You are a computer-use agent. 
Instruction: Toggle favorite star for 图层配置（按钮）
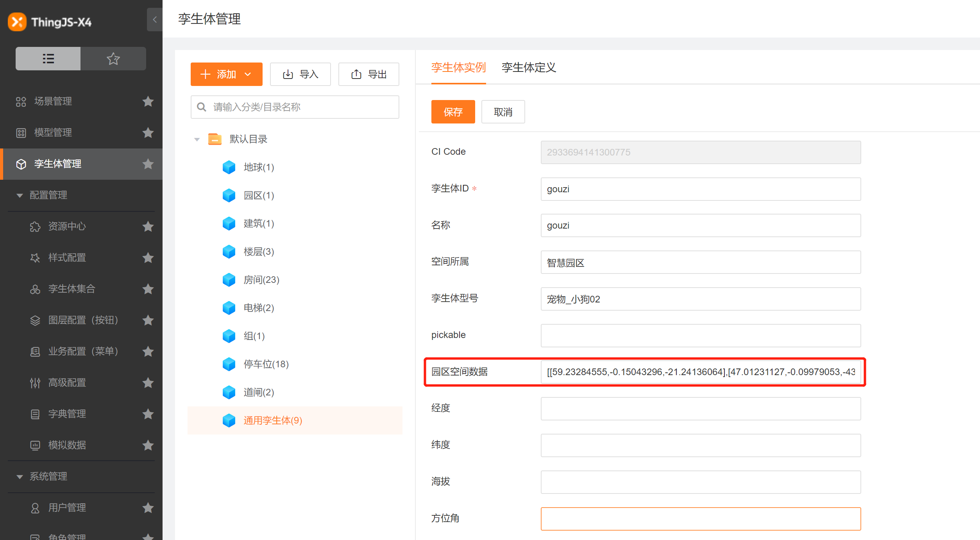[148, 320]
